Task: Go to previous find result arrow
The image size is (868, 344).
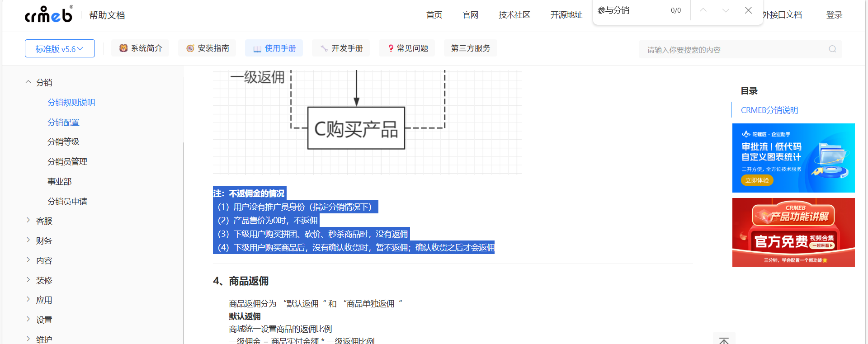Action: coord(703,10)
